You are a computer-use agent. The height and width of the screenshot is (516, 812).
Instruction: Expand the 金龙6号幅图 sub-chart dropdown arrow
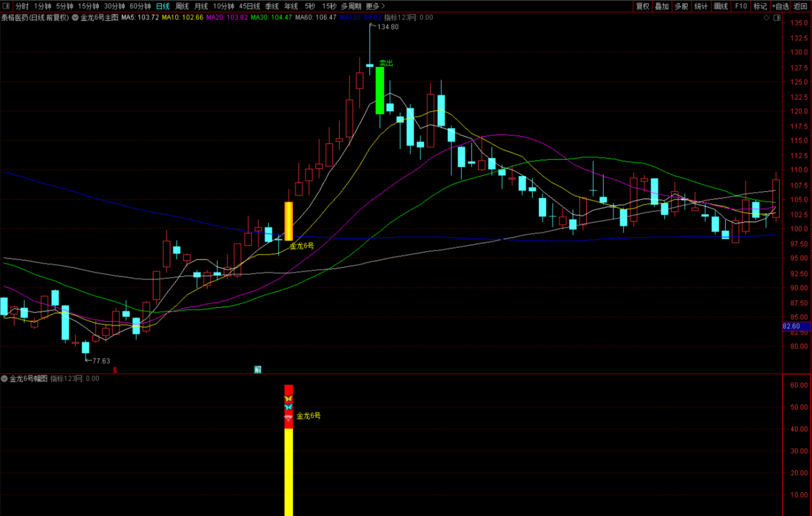(4, 378)
